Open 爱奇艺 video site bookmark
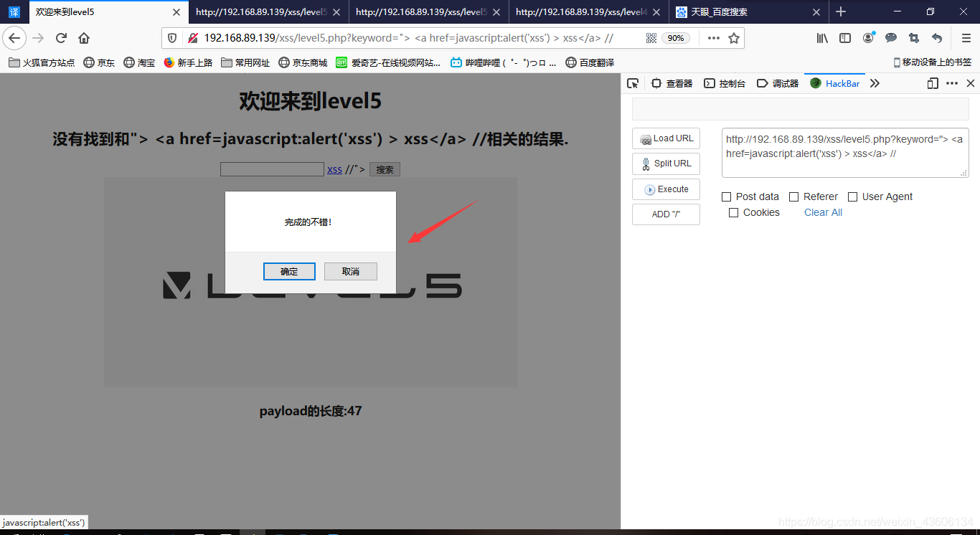Image resolution: width=980 pixels, height=535 pixels. [388, 63]
